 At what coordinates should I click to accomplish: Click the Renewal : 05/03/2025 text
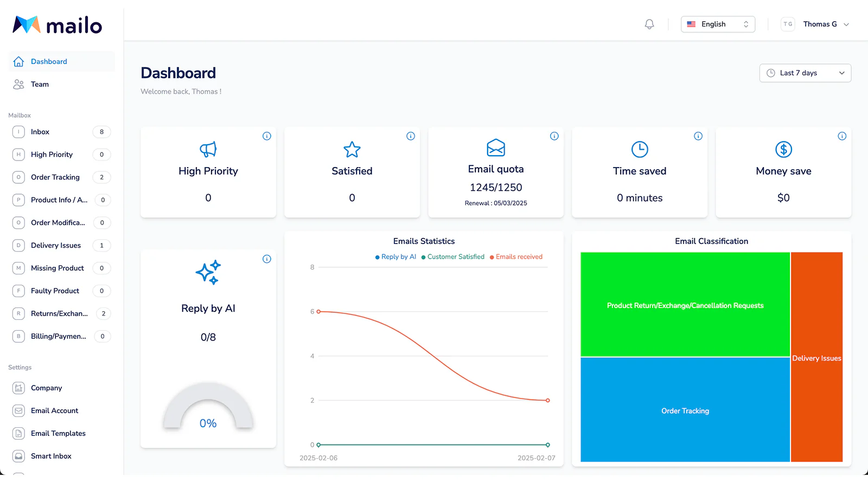point(496,203)
